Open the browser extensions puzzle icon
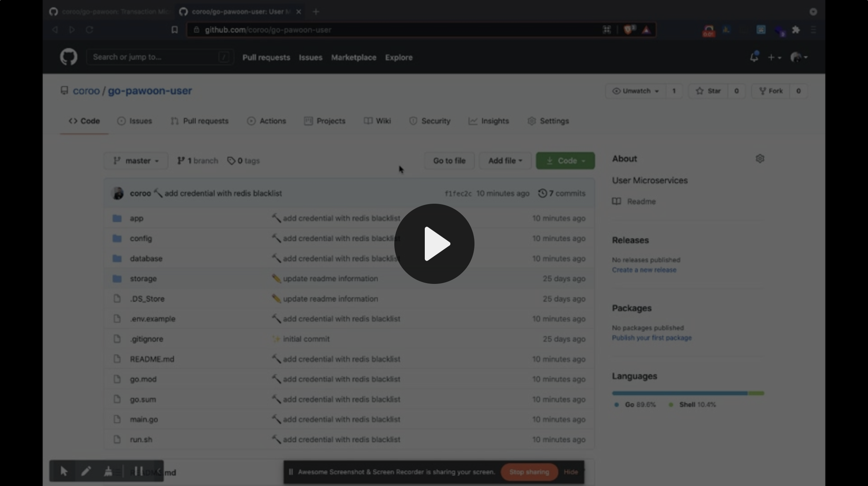The height and width of the screenshot is (486, 868). click(796, 30)
